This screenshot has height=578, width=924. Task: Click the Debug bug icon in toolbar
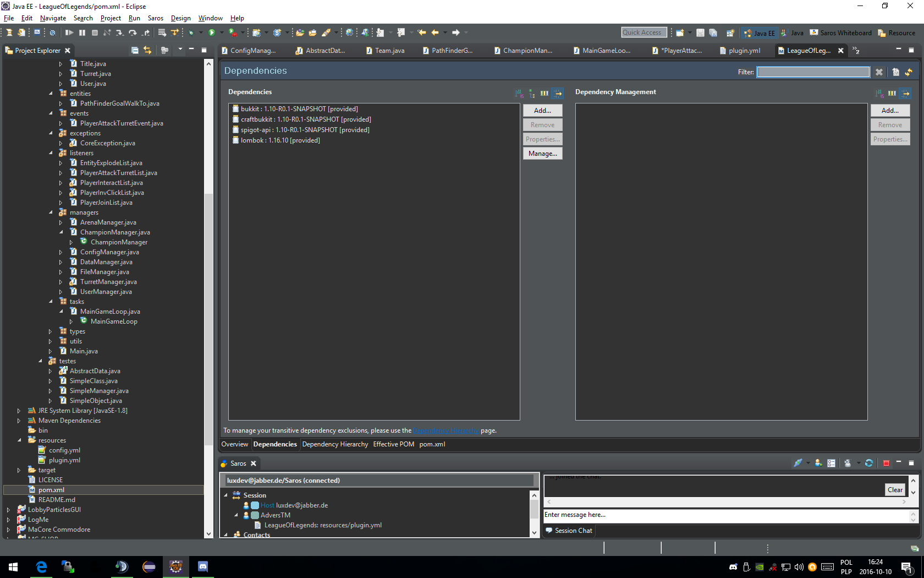(x=191, y=33)
